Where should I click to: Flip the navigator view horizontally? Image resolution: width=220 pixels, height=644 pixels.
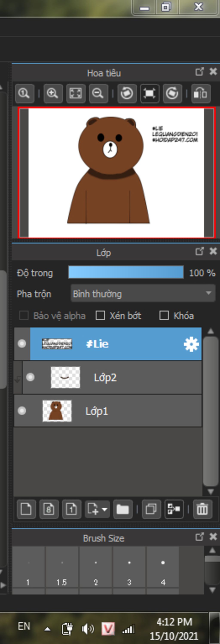click(x=201, y=93)
